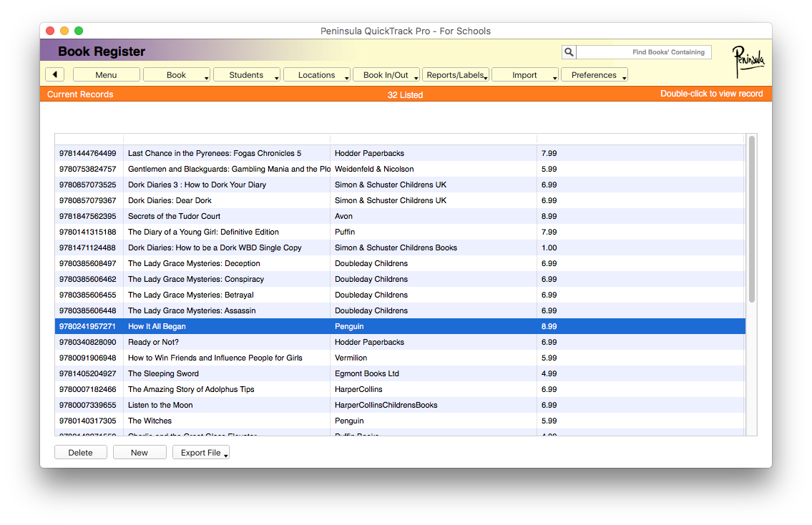The width and height of the screenshot is (812, 525).
Task: Select The Sleeping Sword row
Action: [400, 373]
